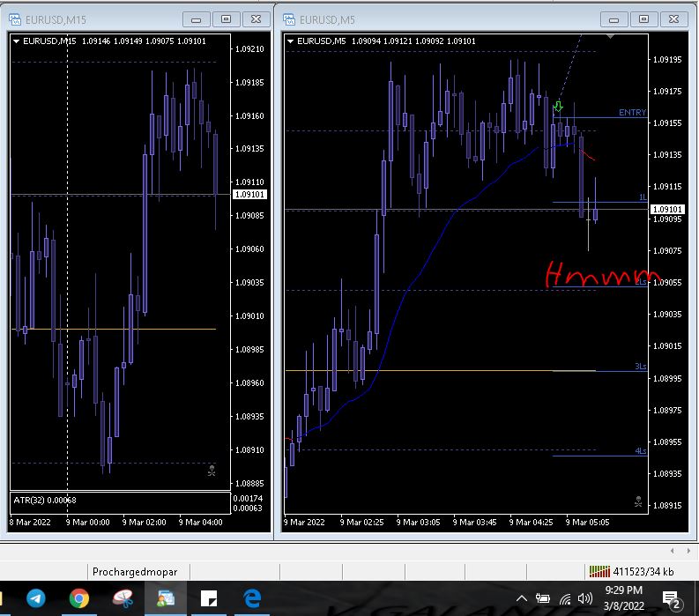Open Telegram from the taskbar
This screenshot has height=616, width=699.
pyautogui.click(x=36, y=598)
